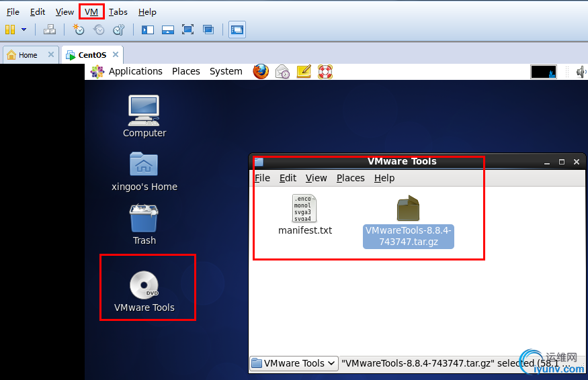Select the Computer desktop icon
This screenshot has height=380, width=588.
144,117
